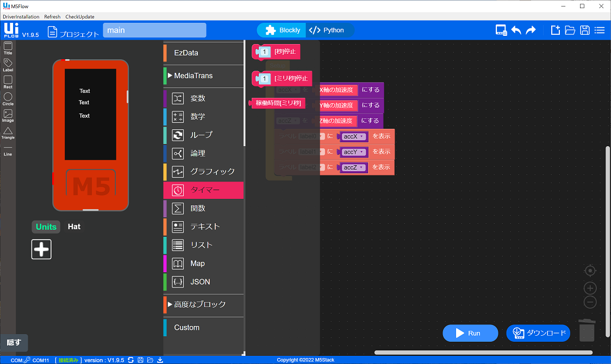Click the workspace horizontal scrollbar
Screen dimensions: 611x364
point(483,353)
